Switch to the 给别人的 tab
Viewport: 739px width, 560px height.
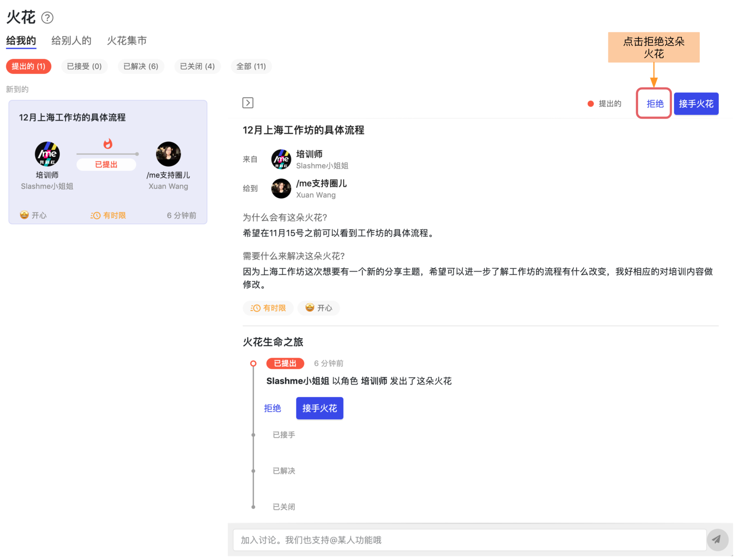coord(71,40)
